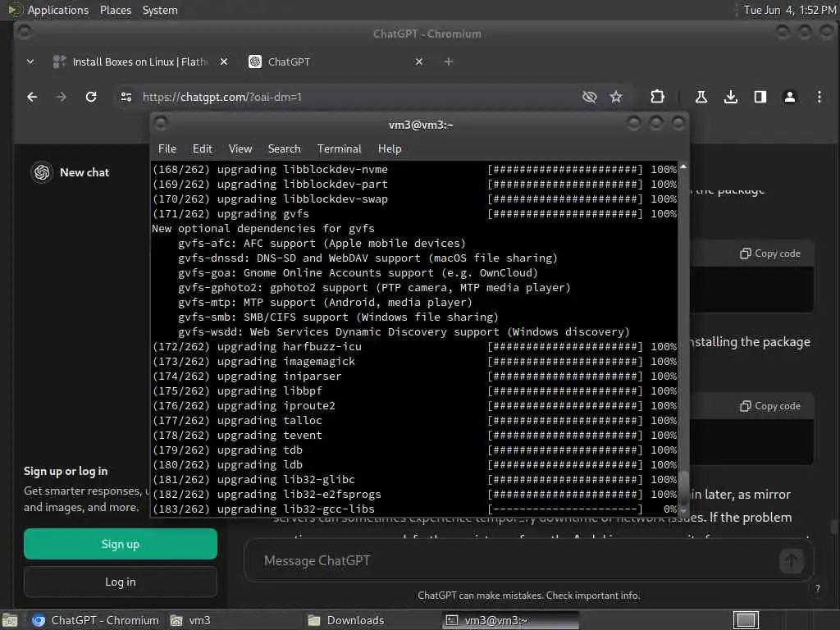This screenshot has height=630, width=840.
Task: Open the terminal View menu
Action: 240,149
